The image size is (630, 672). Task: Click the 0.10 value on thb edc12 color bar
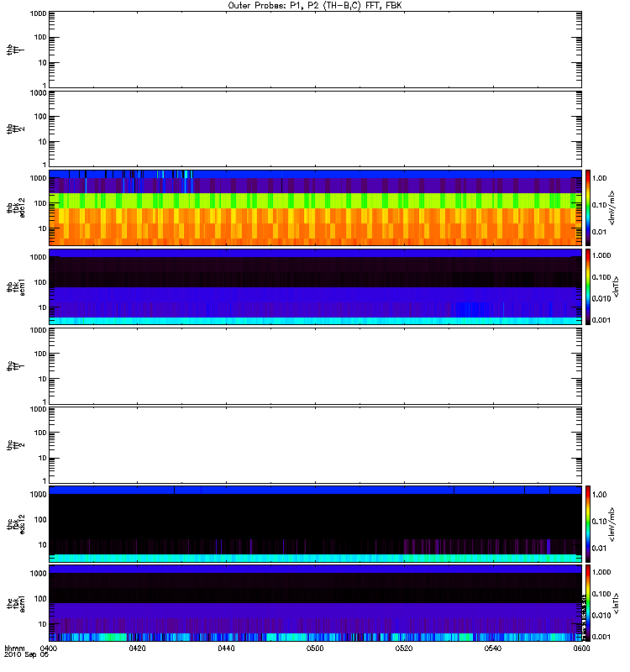pyautogui.click(x=599, y=205)
